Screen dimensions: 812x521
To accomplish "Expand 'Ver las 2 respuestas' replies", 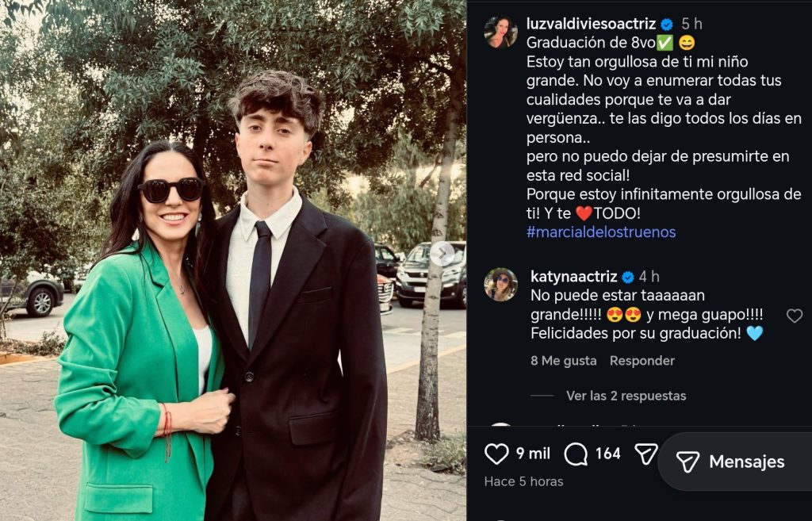I will tap(626, 396).
